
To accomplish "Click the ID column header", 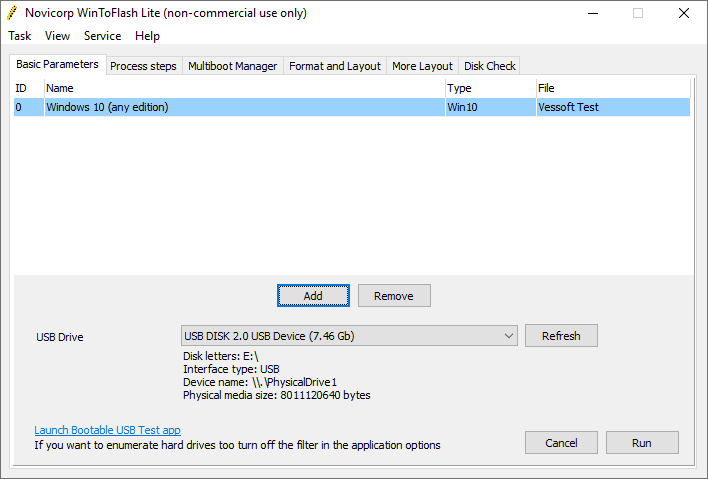I will pos(29,88).
